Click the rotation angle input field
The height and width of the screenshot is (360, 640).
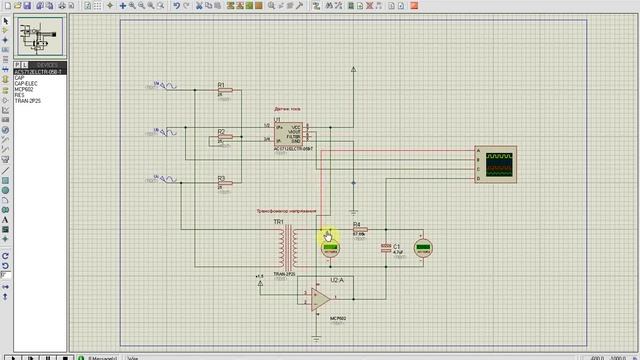click(x=6, y=276)
